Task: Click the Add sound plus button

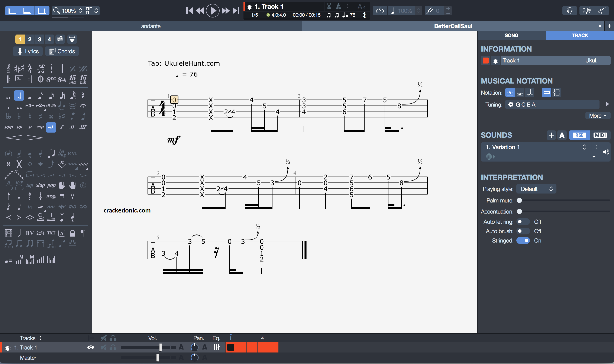Action: click(x=551, y=135)
